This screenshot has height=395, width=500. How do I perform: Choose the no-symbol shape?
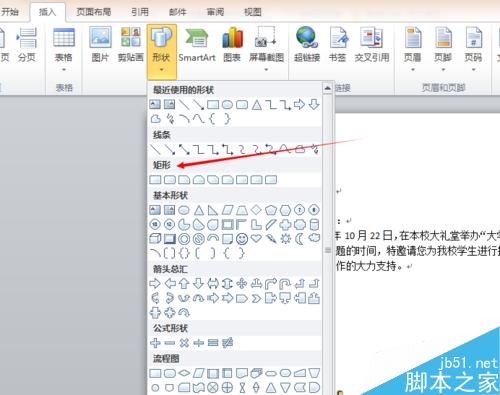199,239
